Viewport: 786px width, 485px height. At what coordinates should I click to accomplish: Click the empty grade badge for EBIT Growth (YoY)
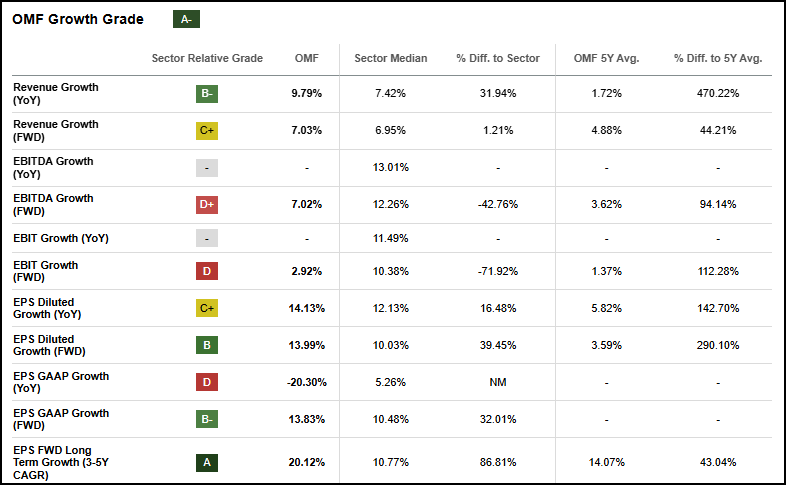tap(207, 239)
